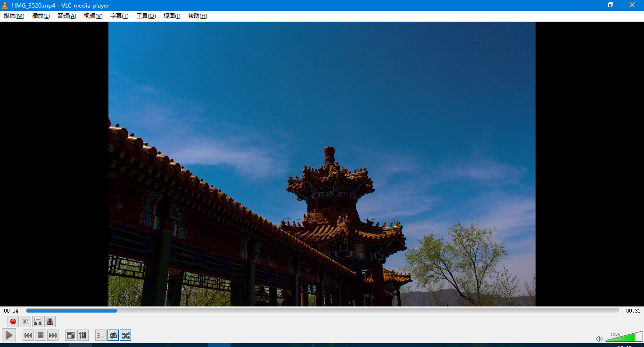Skip to the next media item
This screenshot has width=644, height=347.
53,335
